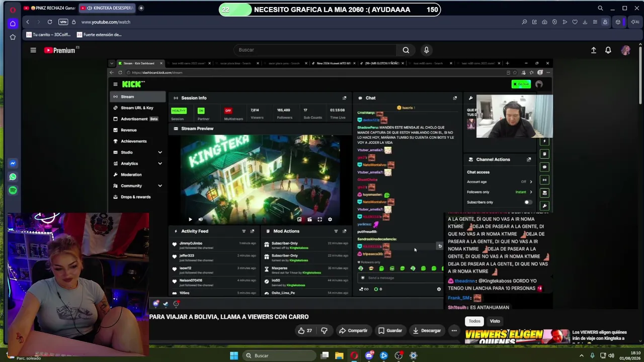Dislike the video with thumbs down
Viewport: 644px width, 362px height.
(324, 330)
